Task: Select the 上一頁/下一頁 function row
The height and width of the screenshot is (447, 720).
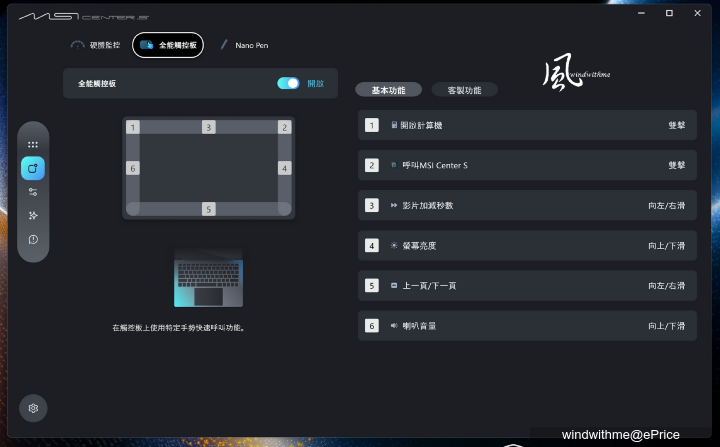Action: coord(527,286)
